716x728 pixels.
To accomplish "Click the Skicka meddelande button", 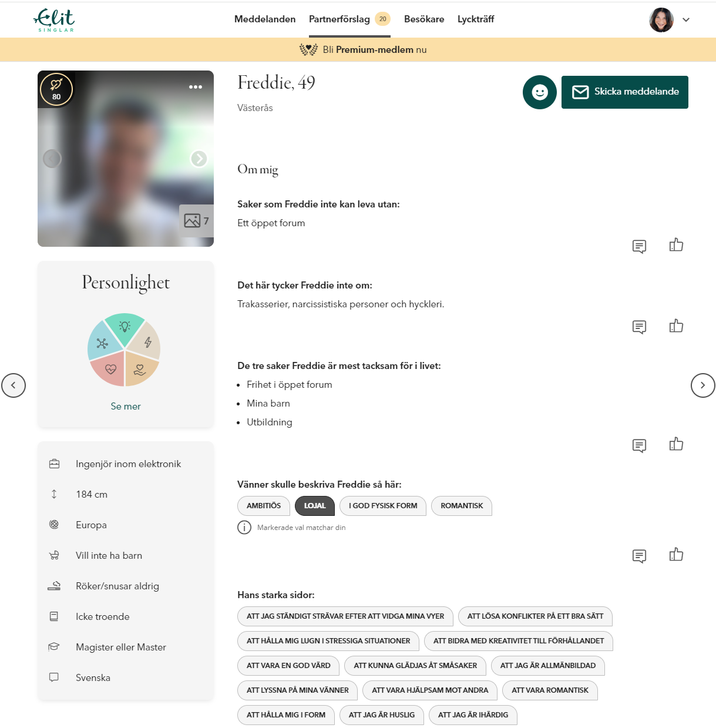I will 625,92.
